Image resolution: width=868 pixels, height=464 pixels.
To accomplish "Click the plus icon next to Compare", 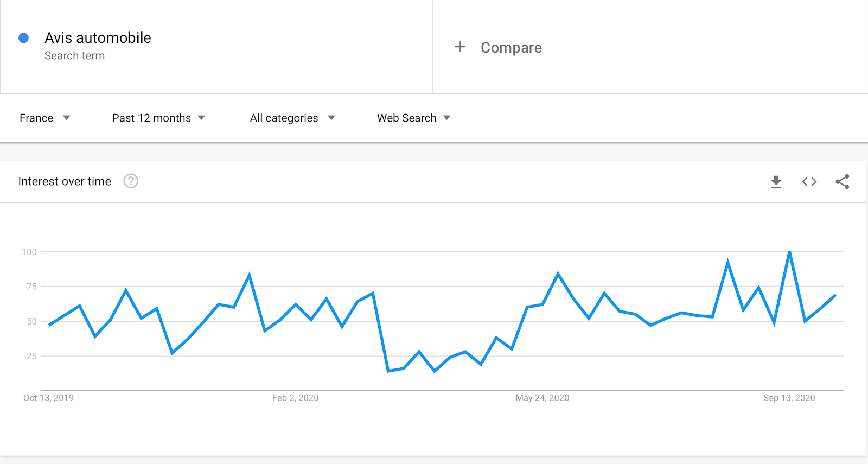I will coord(460,47).
